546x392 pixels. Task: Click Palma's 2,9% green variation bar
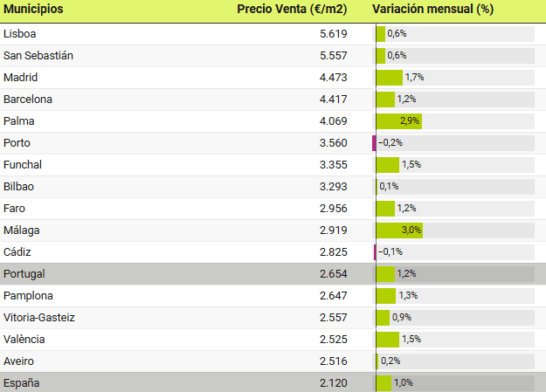(398, 120)
